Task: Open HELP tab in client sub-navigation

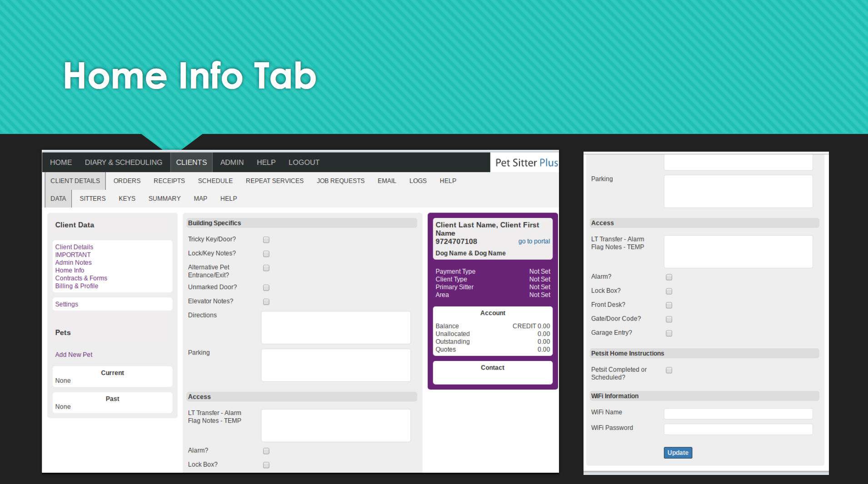Action: [448, 181]
